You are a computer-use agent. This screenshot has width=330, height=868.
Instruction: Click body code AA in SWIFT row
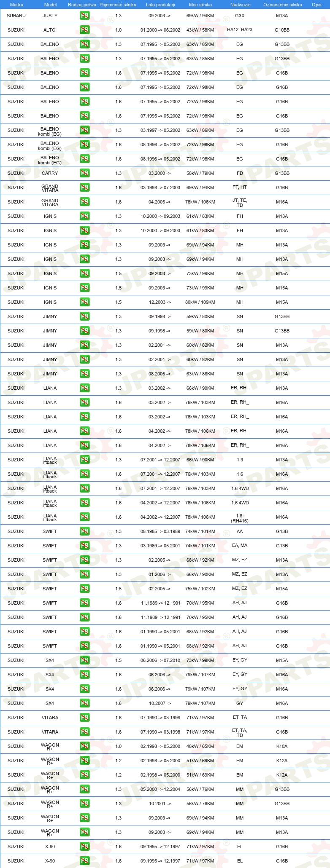(x=240, y=531)
